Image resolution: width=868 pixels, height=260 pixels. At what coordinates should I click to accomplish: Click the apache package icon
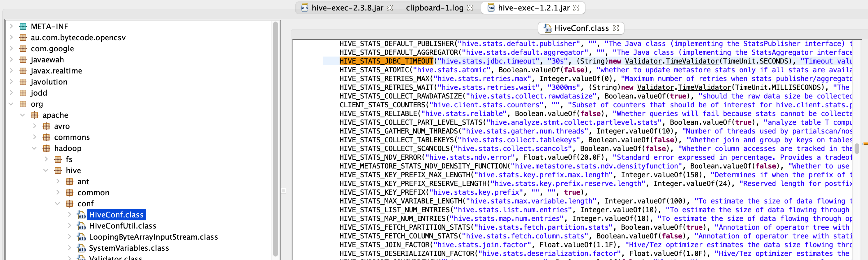click(x=35, y=115)
